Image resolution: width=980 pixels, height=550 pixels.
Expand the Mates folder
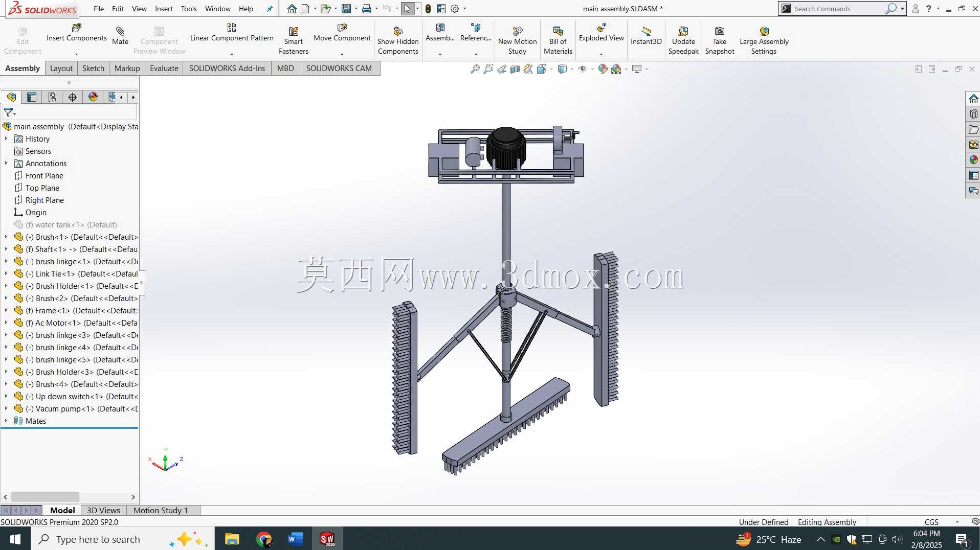6,421
